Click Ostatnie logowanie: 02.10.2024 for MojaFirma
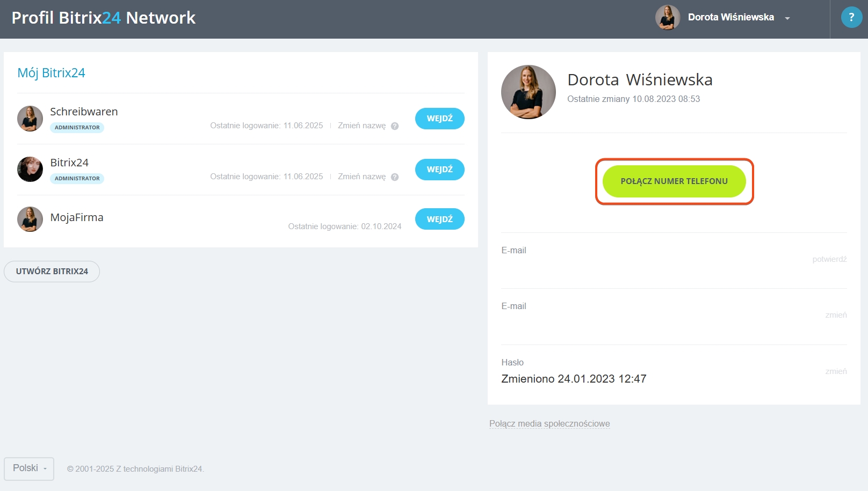 click(x=345, y=226)
